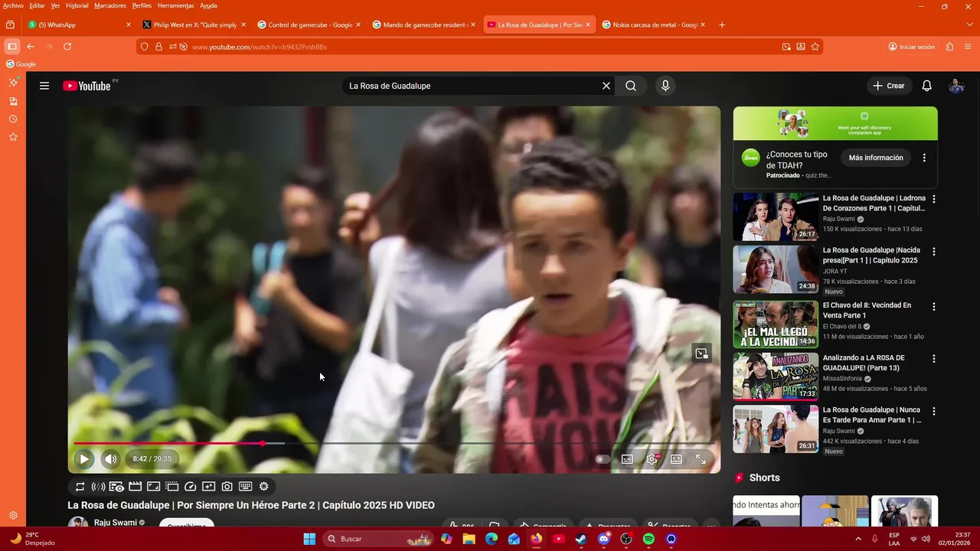Open the Raju Swami channel name under the video
The height and width of the screenshot is (551, 980).
coord(115,523)
